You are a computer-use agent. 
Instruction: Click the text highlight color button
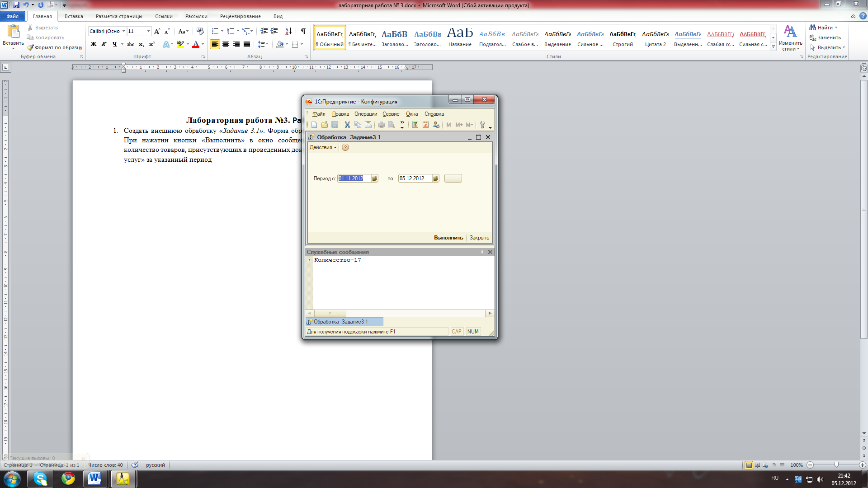pos(180,44)
